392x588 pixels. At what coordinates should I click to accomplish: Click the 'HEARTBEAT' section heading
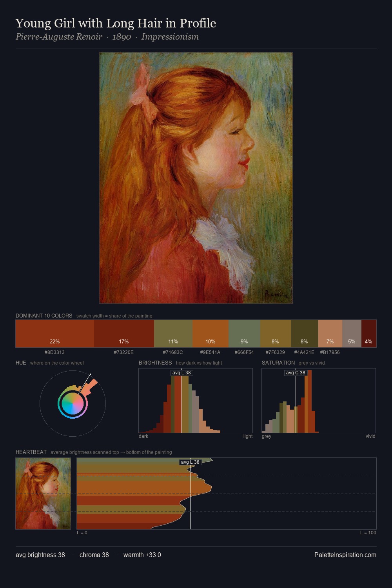[31, 452]
